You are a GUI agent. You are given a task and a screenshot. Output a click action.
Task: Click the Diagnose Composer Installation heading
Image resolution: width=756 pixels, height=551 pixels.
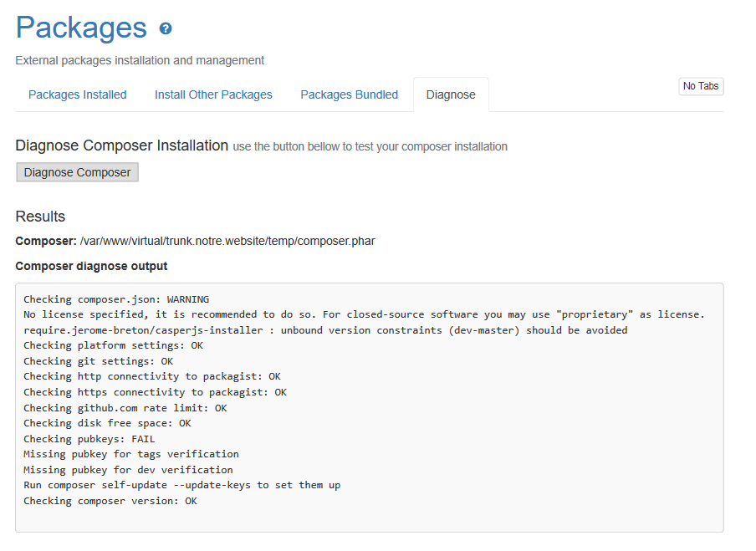click(121, 145)
